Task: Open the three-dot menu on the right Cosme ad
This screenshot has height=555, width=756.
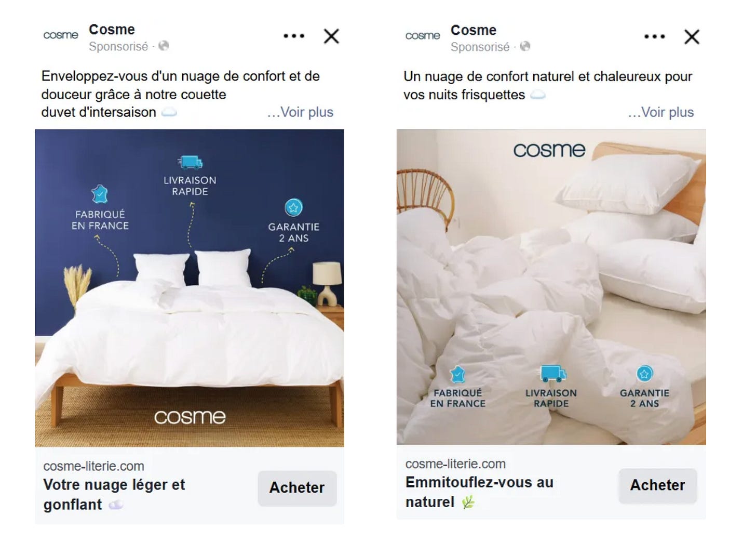Action: coord(654,36)
